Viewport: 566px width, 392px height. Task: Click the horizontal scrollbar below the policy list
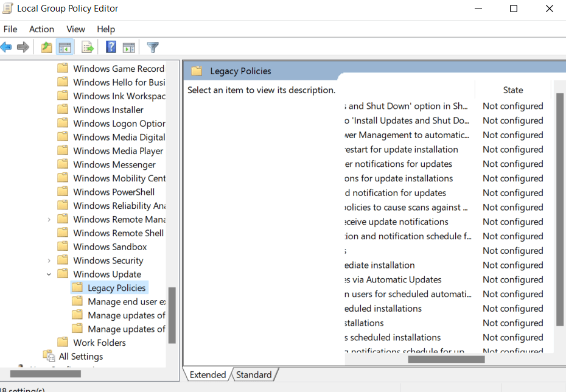click(447, 359)
